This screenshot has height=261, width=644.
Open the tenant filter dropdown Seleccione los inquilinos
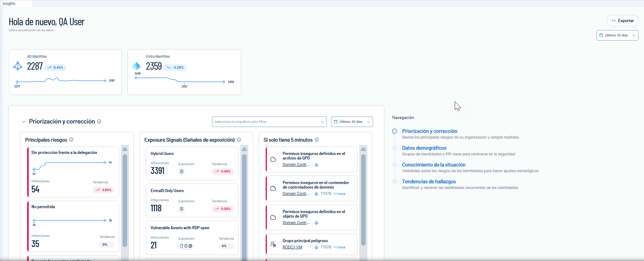coord(269,122)
